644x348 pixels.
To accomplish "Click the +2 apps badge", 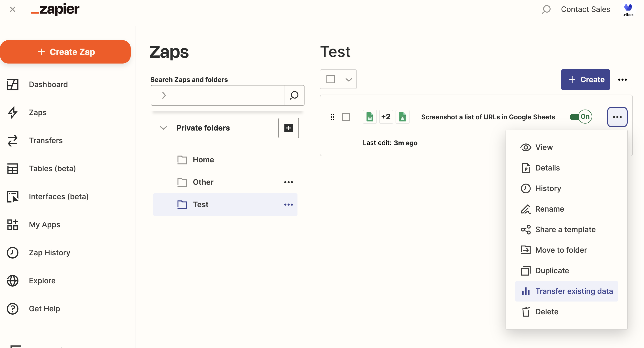I will pos(386,117).
